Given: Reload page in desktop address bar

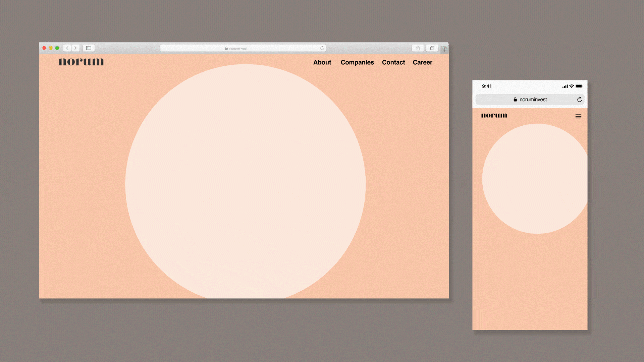Looking at the screenshot, I should (322, 48).
